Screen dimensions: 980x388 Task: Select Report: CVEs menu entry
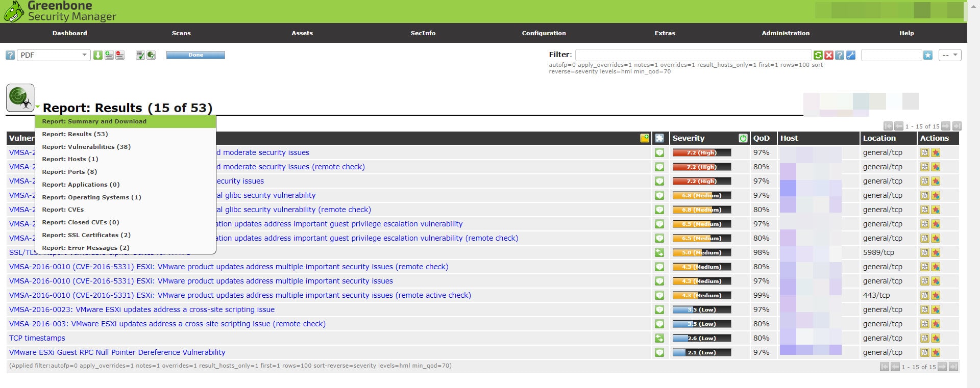126,210
